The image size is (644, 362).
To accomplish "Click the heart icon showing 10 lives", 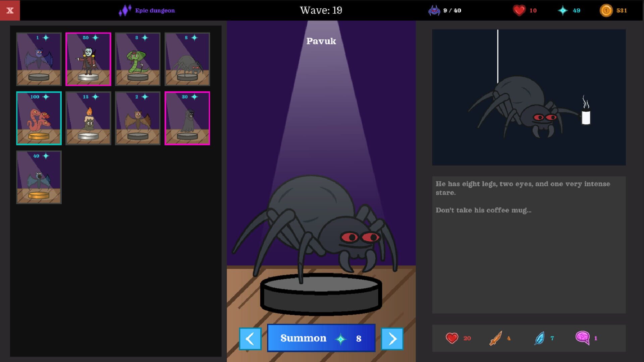I will click(519, 10).
